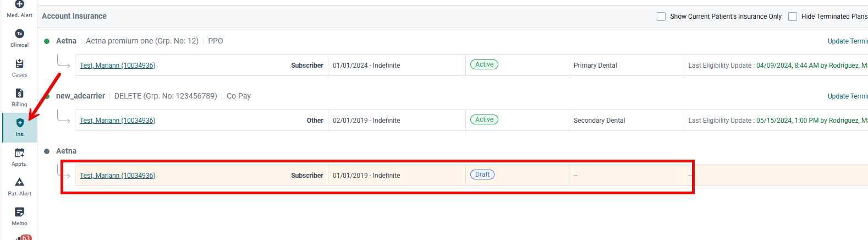Image resolution: width=868 pixels, height=240 pixels.
Task: Click Active badge on Primary Dental row
Action: coord(484,64)
